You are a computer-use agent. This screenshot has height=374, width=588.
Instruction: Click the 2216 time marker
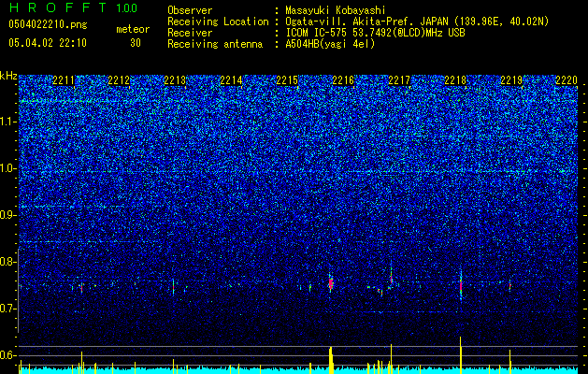343,80
